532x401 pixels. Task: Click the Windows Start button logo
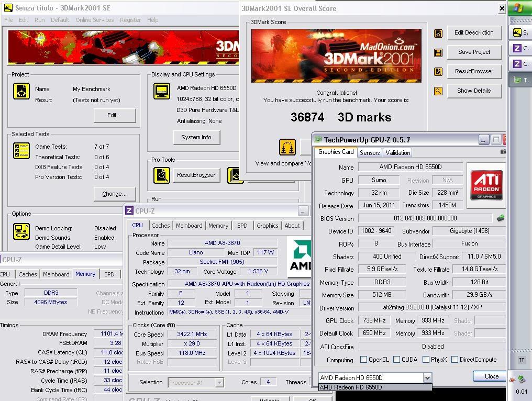pos(518,8)
